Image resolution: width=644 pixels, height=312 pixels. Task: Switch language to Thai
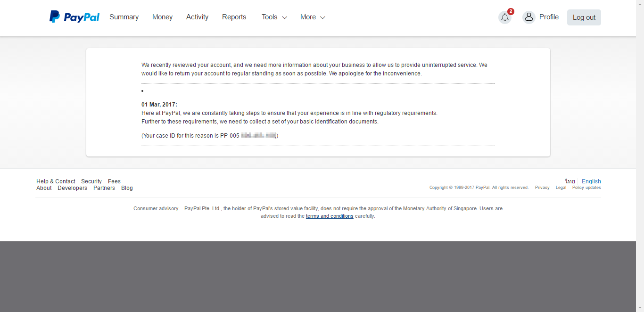click(x=570, y=181)
